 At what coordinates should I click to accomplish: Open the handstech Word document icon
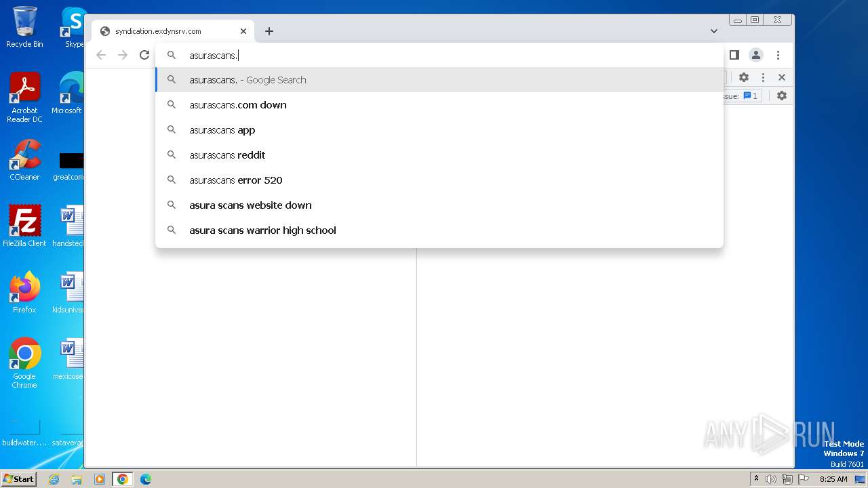[69, 226]
